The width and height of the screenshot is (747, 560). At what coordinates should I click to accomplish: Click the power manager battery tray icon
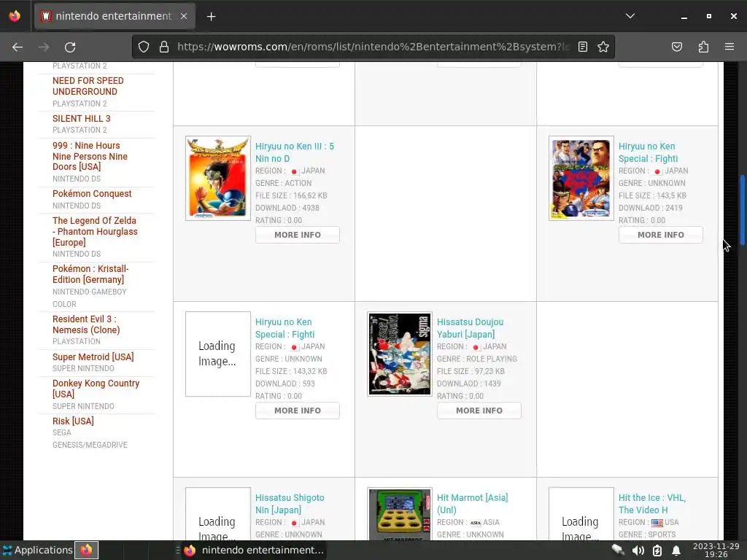coord(657,551)
